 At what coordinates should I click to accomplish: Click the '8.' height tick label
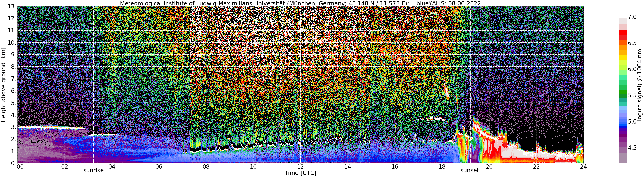click(x=14, y=67)
